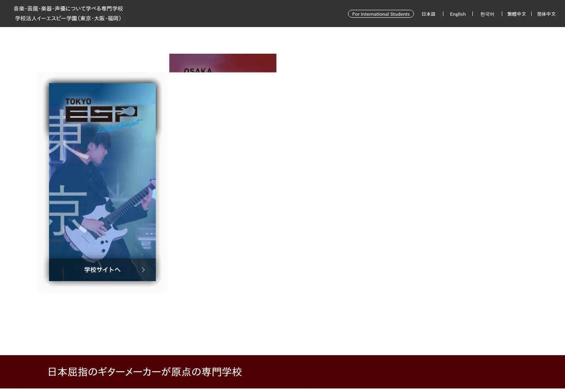Switch language to 日本語

[x=428, y=14]
